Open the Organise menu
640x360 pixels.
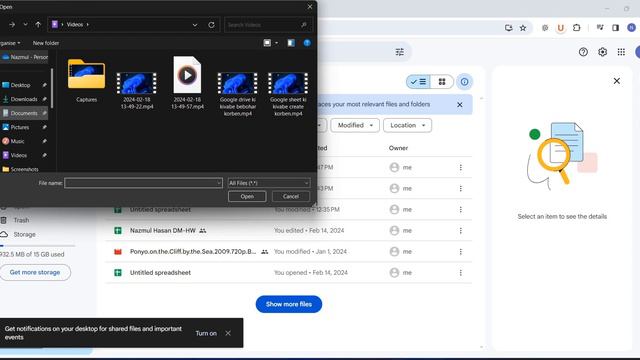10,43
